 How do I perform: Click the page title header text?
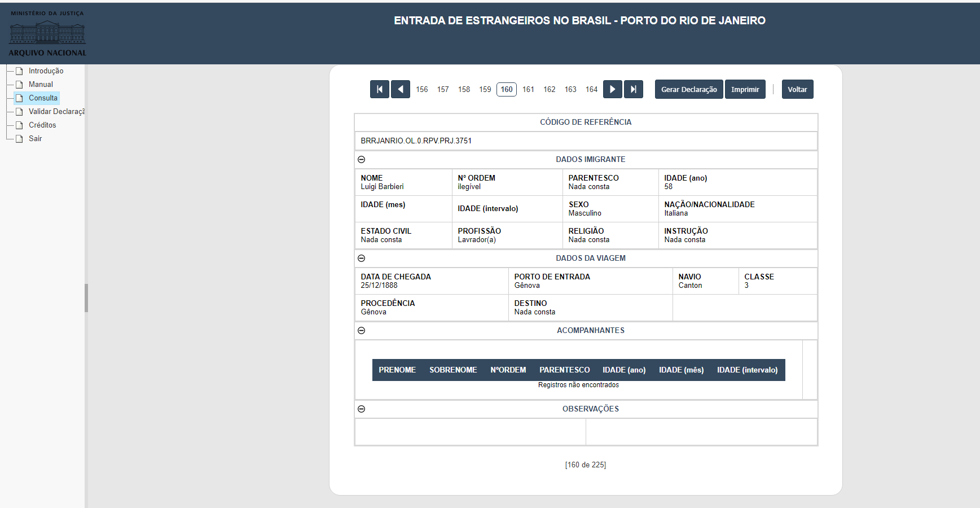pyautogui.click(x=579, y=21)
